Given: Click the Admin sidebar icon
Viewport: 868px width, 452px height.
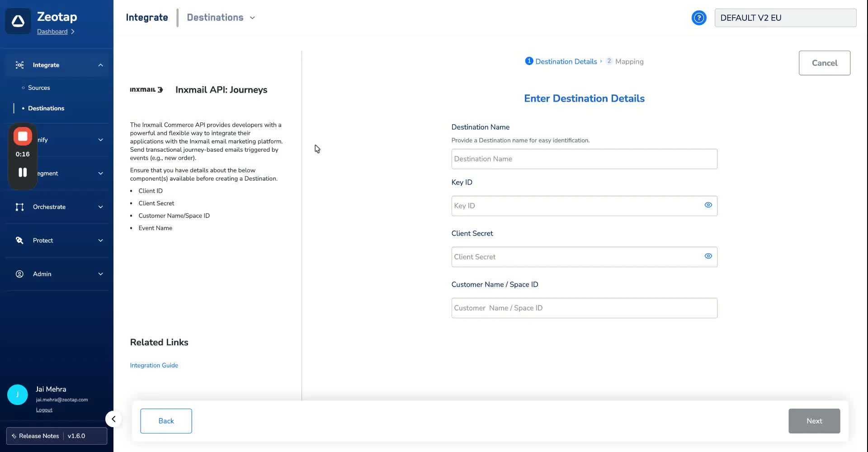Looking at the screenshot, I should click(19, 274).
